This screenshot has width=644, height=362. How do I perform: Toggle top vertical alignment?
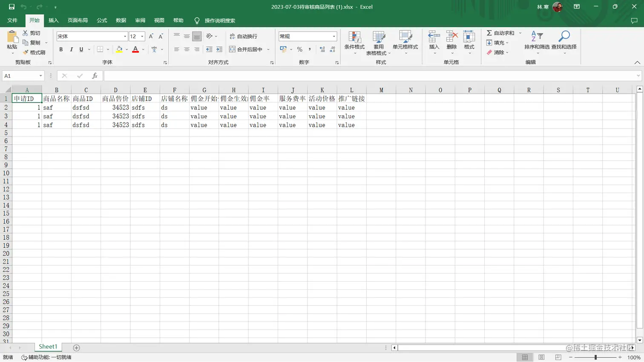(x=177, y=36)
